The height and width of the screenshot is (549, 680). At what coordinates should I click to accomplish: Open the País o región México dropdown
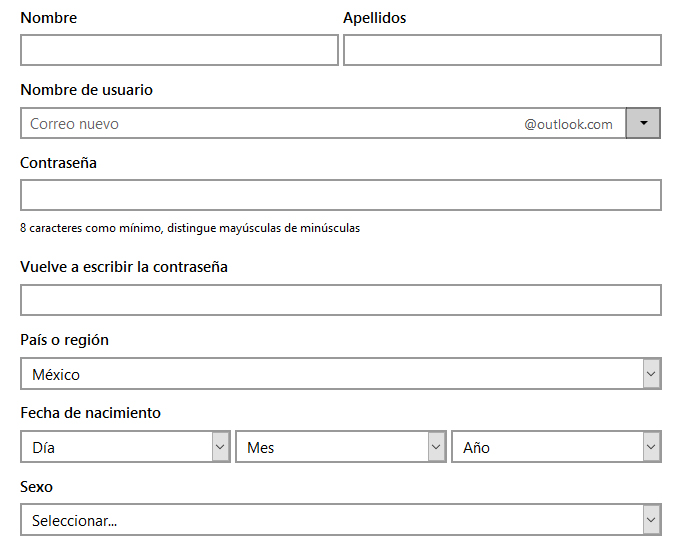[341, 374]
